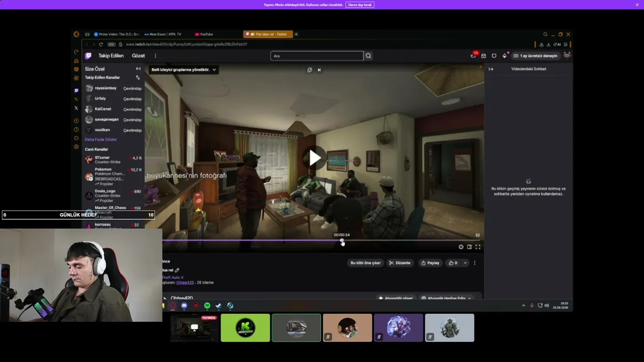Open browser sidebar settings gear icon

(x=76, y=147)
